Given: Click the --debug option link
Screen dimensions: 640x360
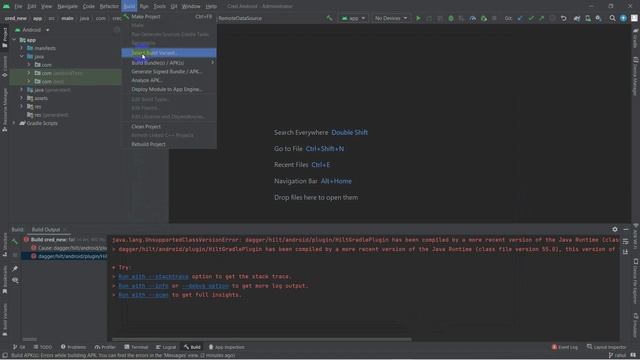Looking at the screenshot, I should [x=205, y=286].
